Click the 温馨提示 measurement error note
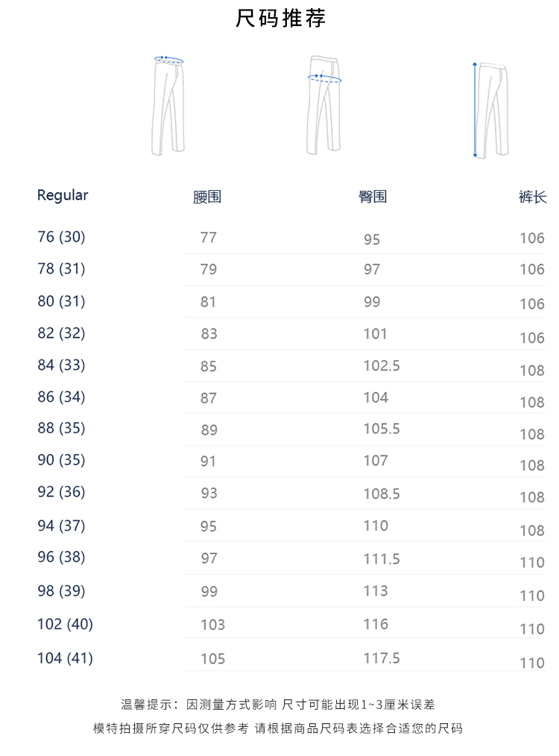 click(278, 705)
